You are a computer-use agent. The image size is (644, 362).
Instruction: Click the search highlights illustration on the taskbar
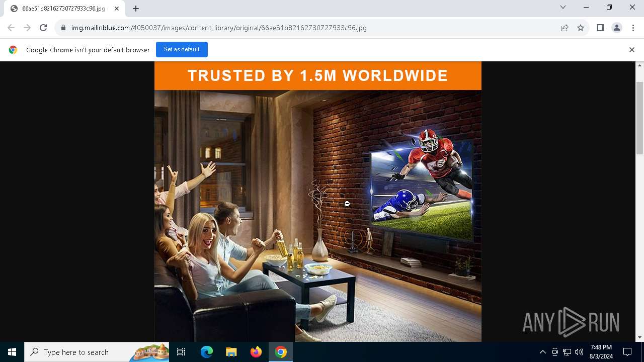[149, 352]
